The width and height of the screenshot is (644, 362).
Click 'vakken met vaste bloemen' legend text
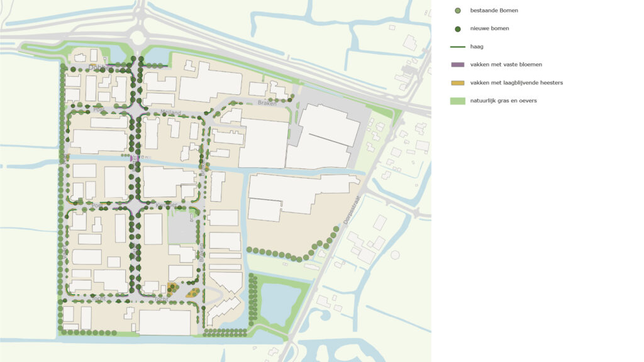(506, 65)
